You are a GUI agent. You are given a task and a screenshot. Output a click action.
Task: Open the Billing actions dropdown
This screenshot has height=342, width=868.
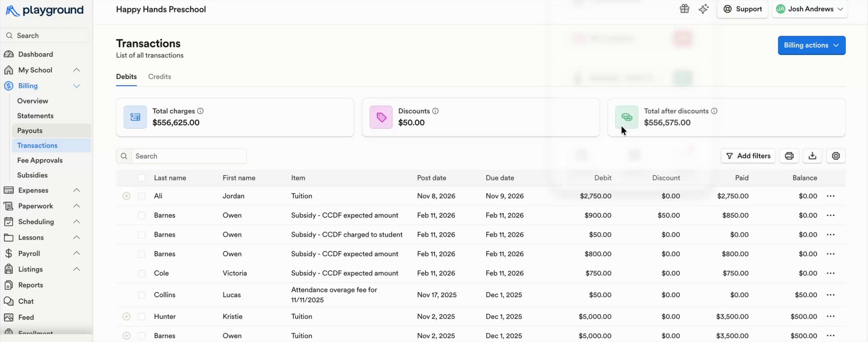click(811, 46)
